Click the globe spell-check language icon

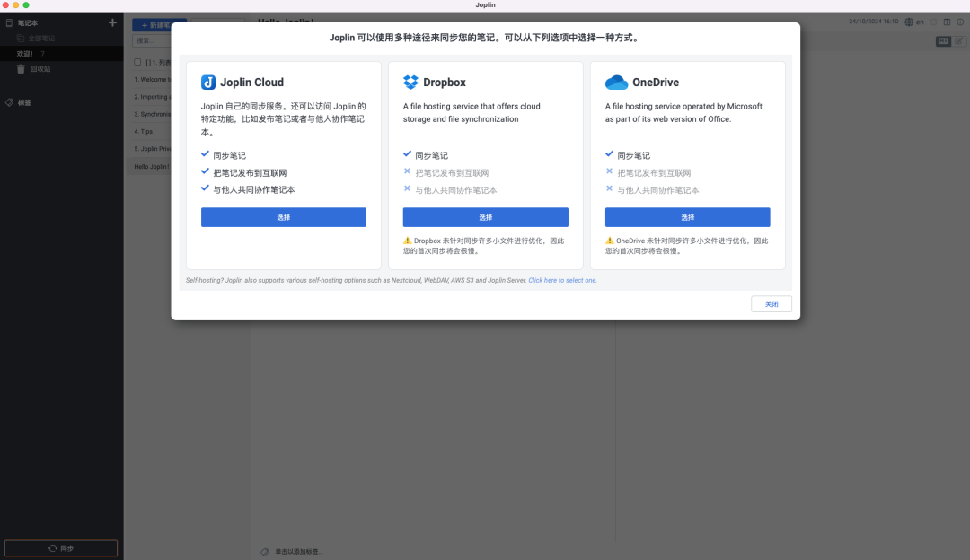pos(909,22)
